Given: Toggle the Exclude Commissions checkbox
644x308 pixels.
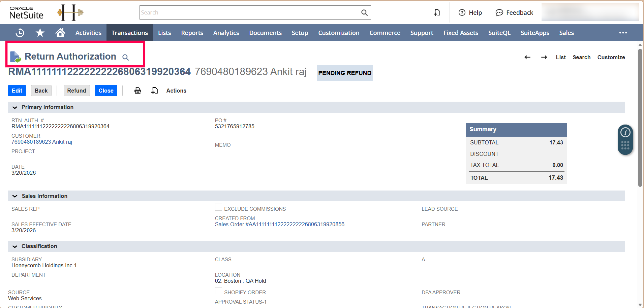Looking at the screenshot, I should click(x=218, y=207).
